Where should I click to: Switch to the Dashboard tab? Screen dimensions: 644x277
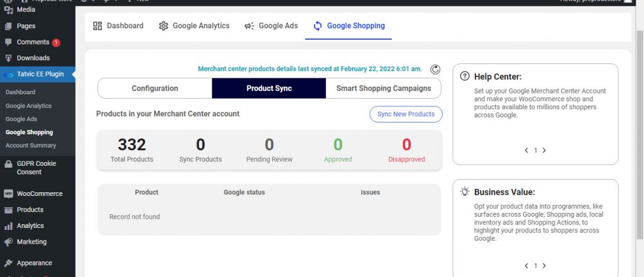(118, 26)
